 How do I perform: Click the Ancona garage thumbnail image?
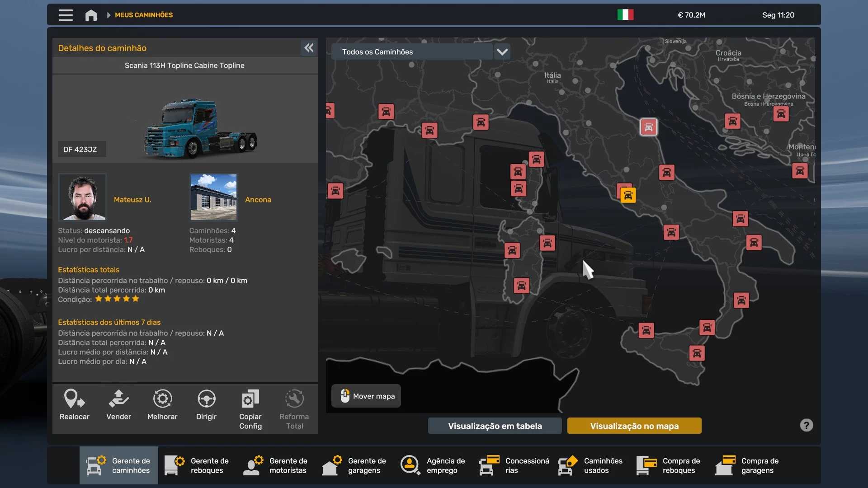pyautogui.click(x=213, y=197)
